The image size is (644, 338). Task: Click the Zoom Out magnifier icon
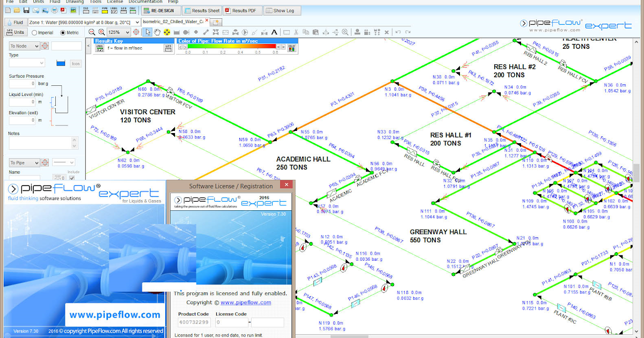92,32
